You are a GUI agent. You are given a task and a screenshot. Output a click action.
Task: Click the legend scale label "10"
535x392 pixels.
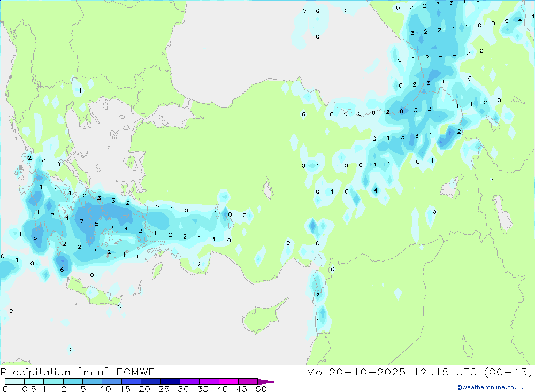click(x=105, y=389)
